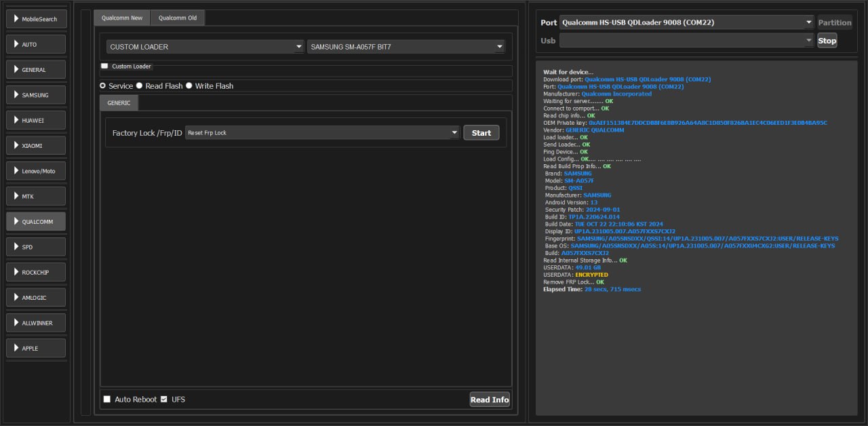Viewport: 868px width, 426px height.
Task: Click the 'USERDATA: ENCRYPTED' log line
Action: click(x=576, y=275)
